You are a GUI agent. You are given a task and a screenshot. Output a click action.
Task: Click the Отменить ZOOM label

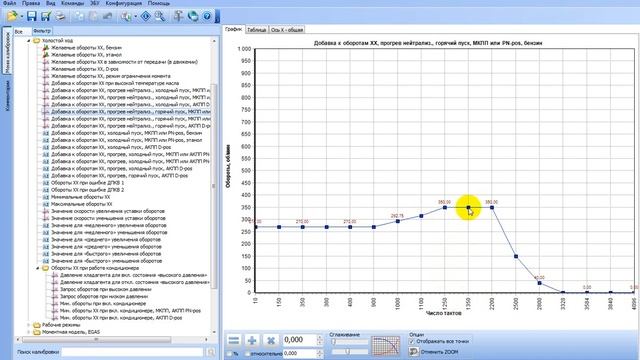(x=439, y=352)
